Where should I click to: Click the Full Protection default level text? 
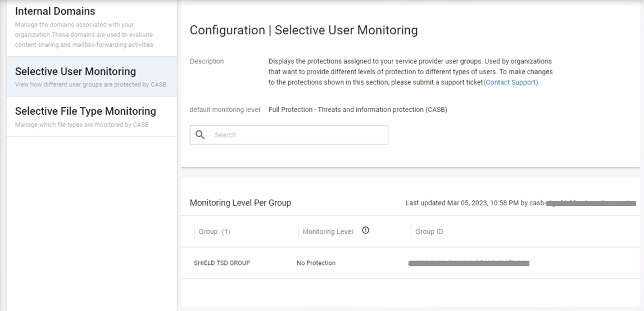click(357, 110)
